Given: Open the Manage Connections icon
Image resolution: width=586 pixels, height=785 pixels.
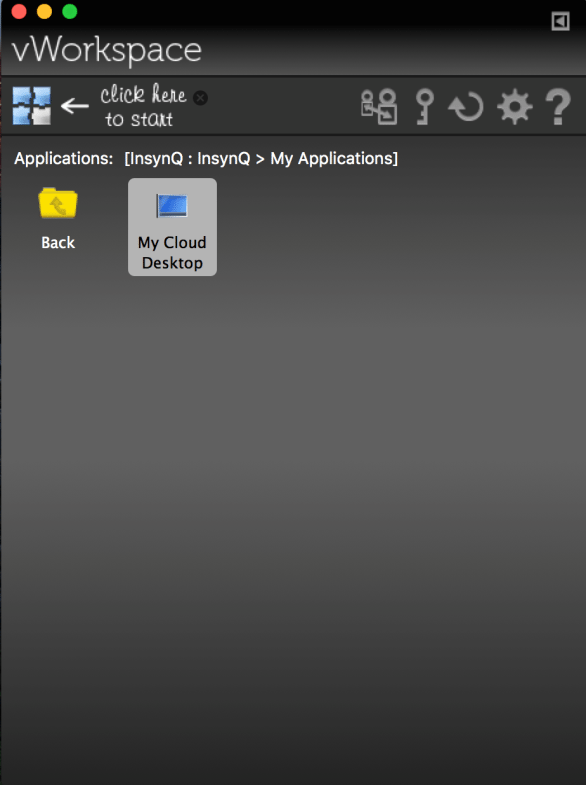Looking at the screenshot, I should [x=379, y=107].
